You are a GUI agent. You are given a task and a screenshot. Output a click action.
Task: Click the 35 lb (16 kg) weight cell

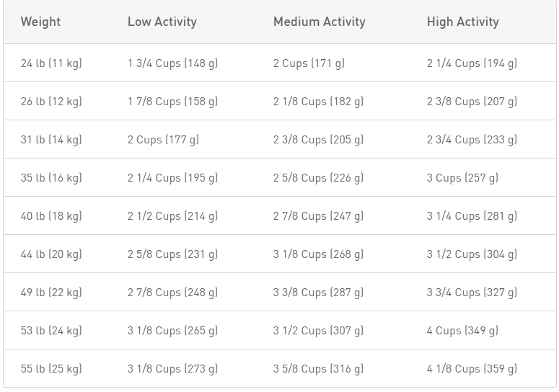click(51, 177)
